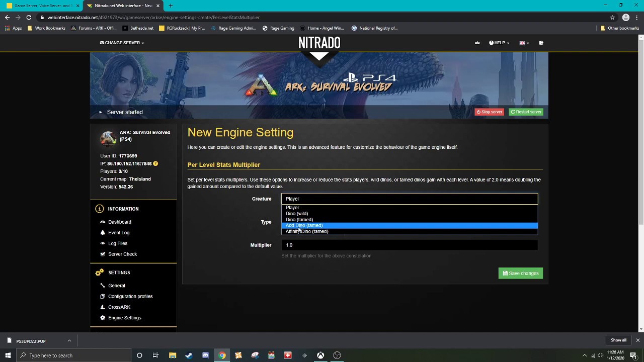Click the Event Log sidebar icon
The image size is (644, 362).
pyautogui.click(x=103, y=232)
